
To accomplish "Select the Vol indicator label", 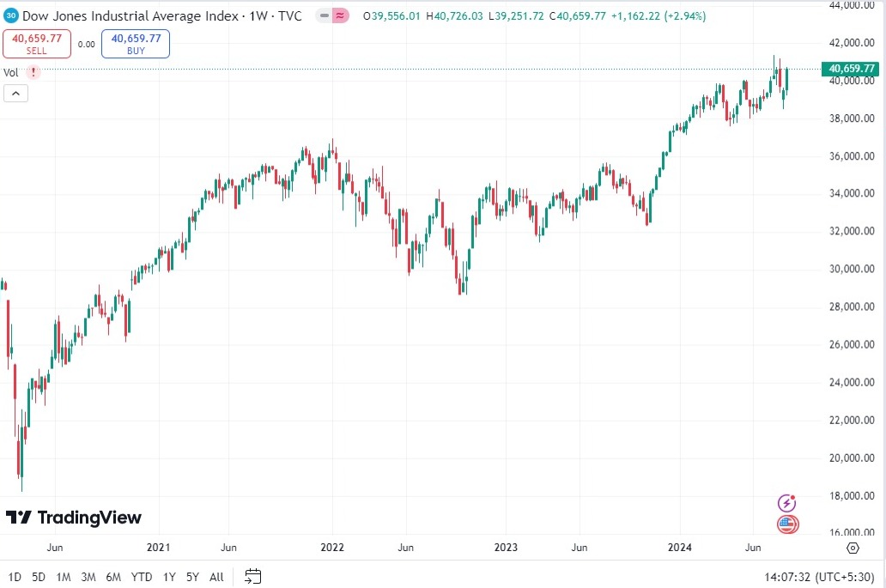I will (x=11, y=73).
